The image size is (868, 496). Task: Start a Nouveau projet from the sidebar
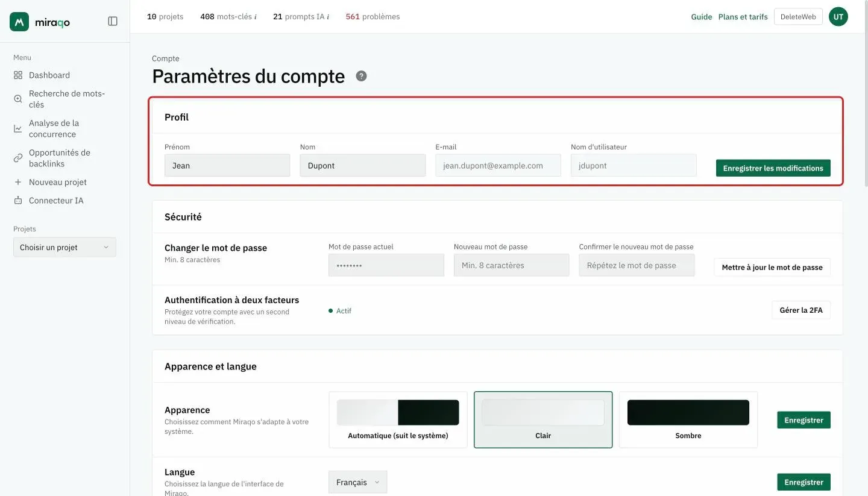click(58, 182)
